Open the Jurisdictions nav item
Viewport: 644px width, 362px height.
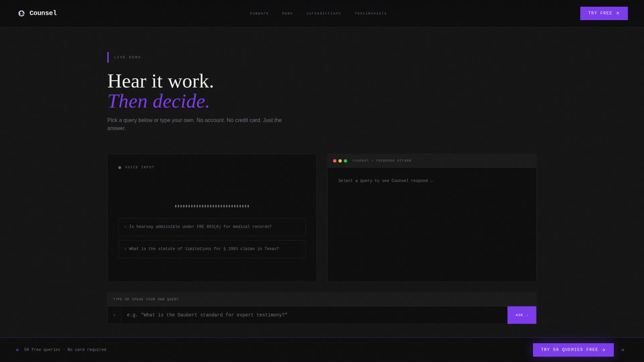point(324,13)
